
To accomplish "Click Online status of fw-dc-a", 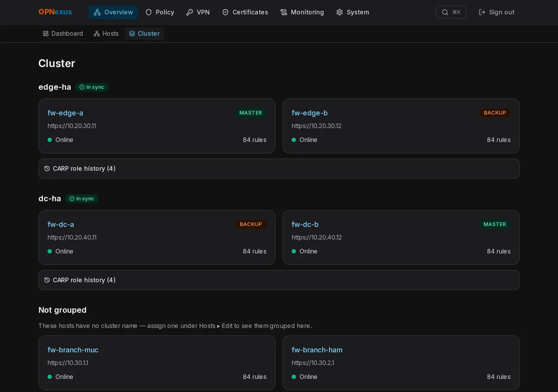I will pos(61,251).
